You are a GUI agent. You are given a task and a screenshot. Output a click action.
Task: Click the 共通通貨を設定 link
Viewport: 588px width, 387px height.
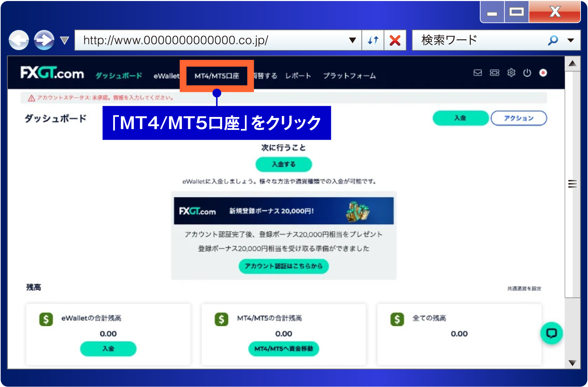coord(524,289)
